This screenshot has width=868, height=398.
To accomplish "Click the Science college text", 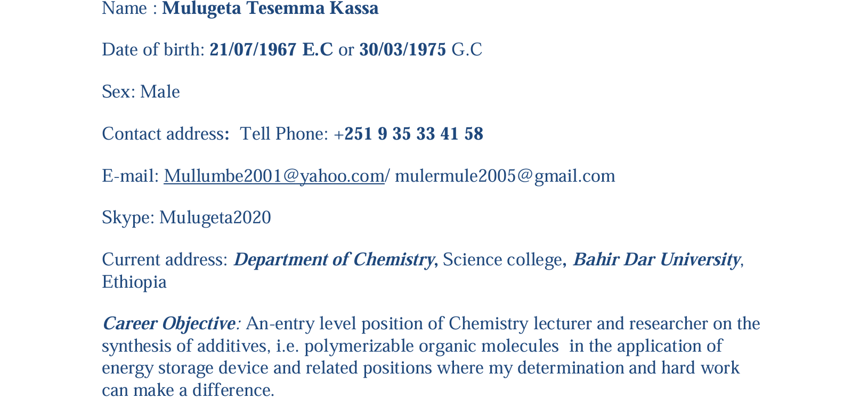I will tap(502, 260).
